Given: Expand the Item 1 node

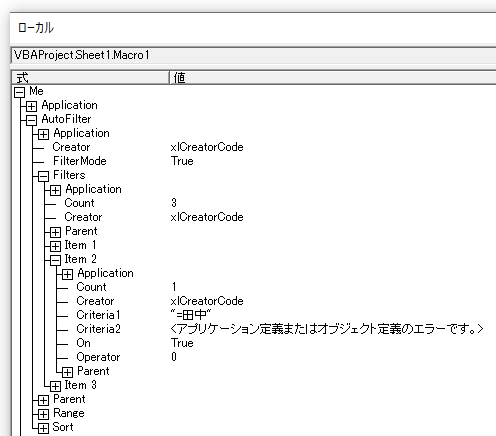Looking at the screenshot, I should [x=55, y=246].
